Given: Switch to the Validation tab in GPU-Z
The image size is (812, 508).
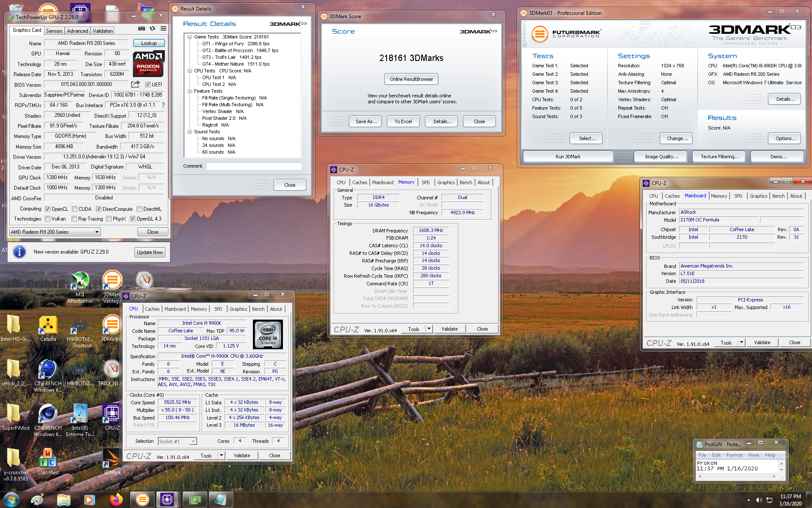Looking at the screenshot, I should pos(103,31).
